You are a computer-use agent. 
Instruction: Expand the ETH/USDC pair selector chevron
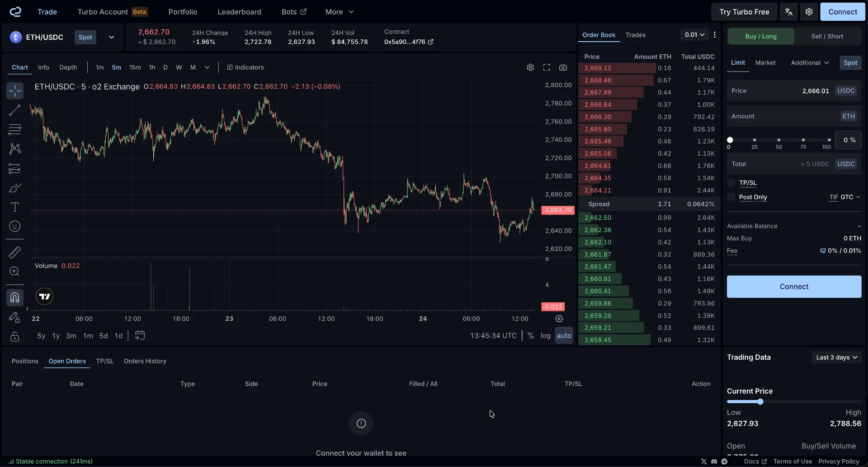coord(111,37)
